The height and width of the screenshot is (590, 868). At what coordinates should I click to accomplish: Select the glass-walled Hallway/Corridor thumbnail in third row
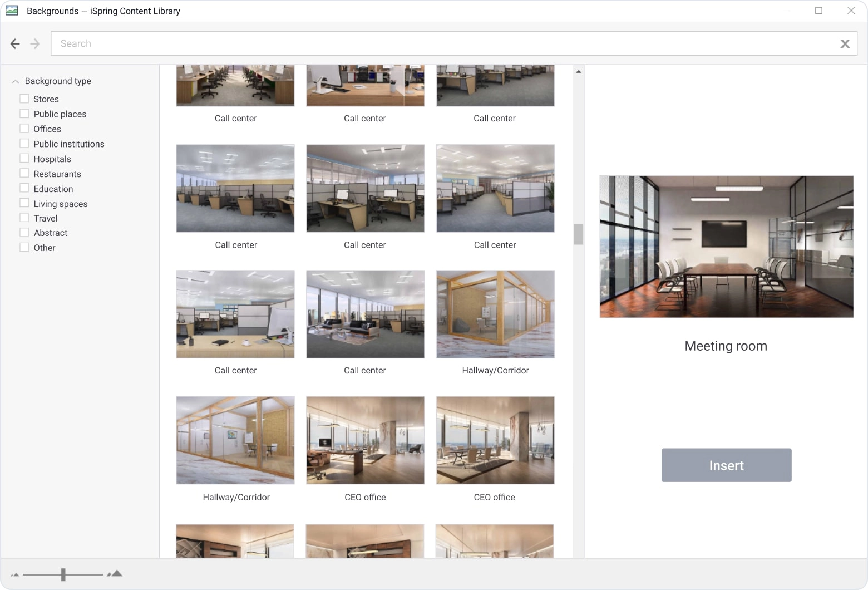coord(495,314)
